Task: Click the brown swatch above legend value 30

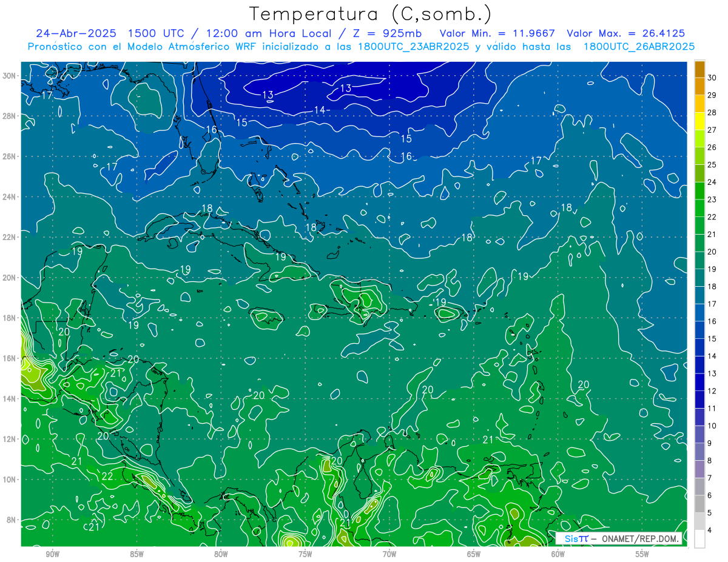Action: 699,69
